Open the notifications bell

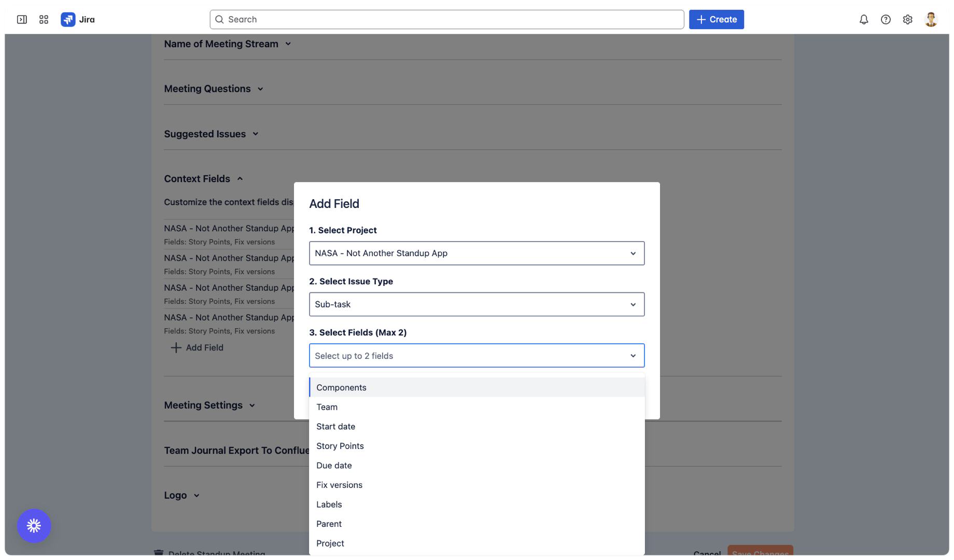click(x=864, y=19)
